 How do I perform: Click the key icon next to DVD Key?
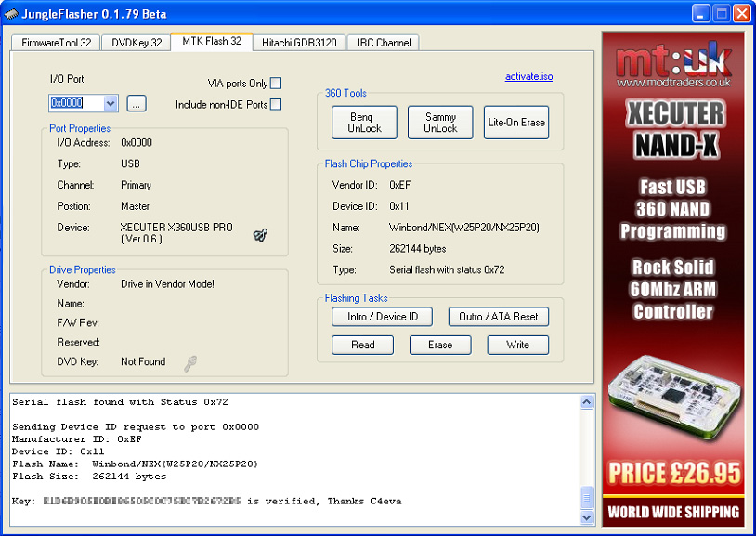point(190,363)
